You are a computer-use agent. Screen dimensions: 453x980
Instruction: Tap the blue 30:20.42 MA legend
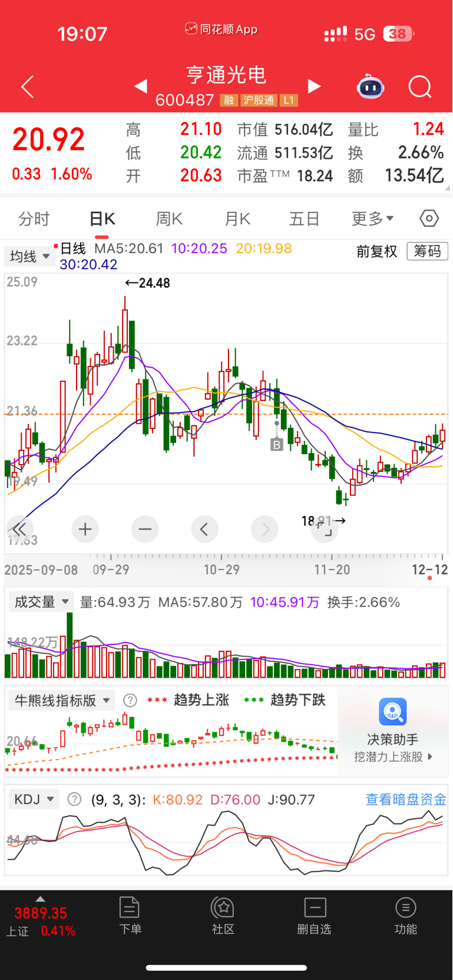click(88, 265)
